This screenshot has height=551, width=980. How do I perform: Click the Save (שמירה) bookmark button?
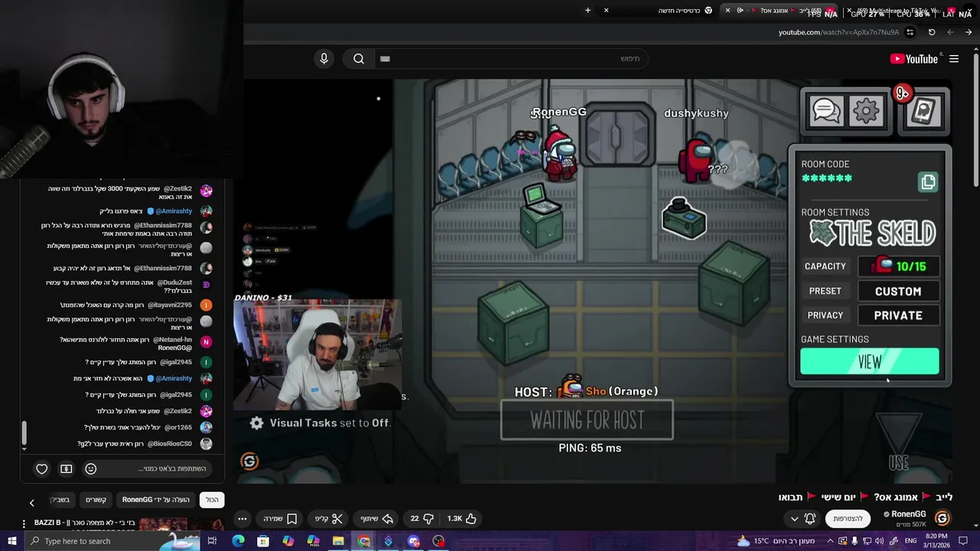pyautogui.click(x=280, y=518)
